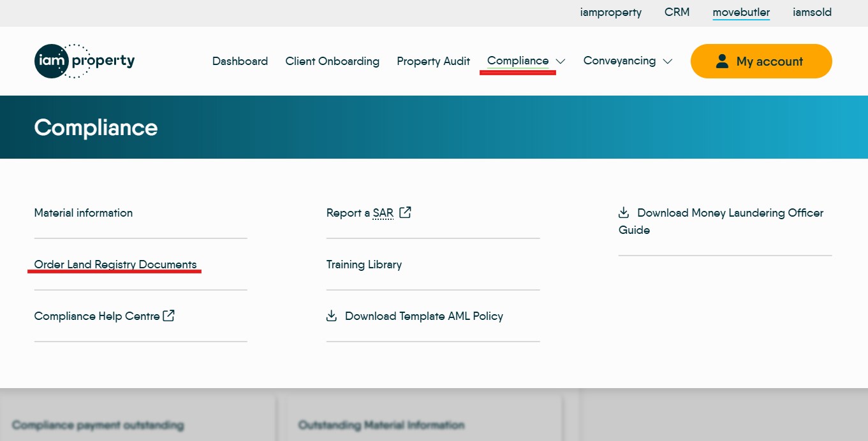Switch to movebutler in top bar
868x441 pixels.
point(740,12)
